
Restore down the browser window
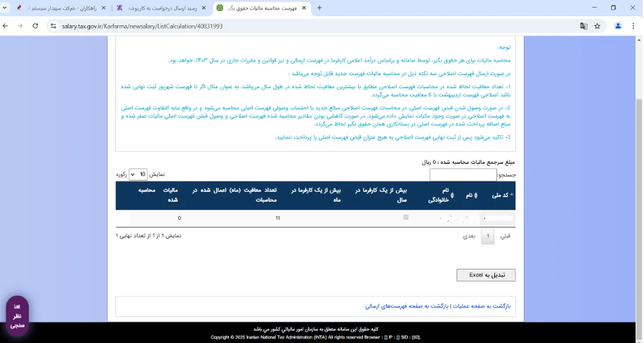click(613, 8)
